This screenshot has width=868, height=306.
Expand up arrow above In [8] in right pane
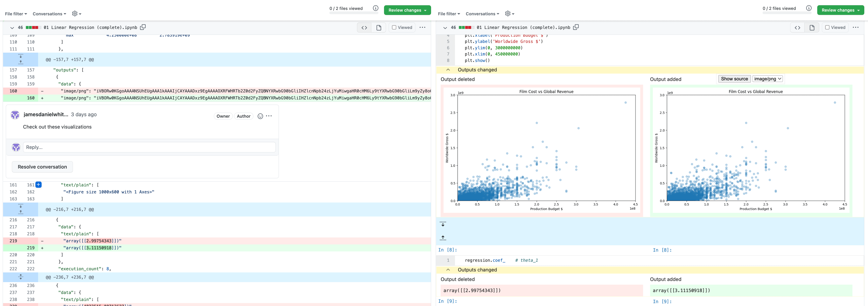(x=443, y=238)
